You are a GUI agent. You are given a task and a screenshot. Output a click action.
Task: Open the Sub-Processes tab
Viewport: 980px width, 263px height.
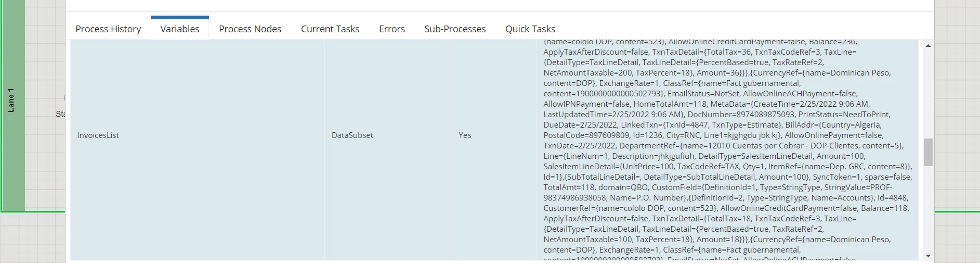pos(455,29)
